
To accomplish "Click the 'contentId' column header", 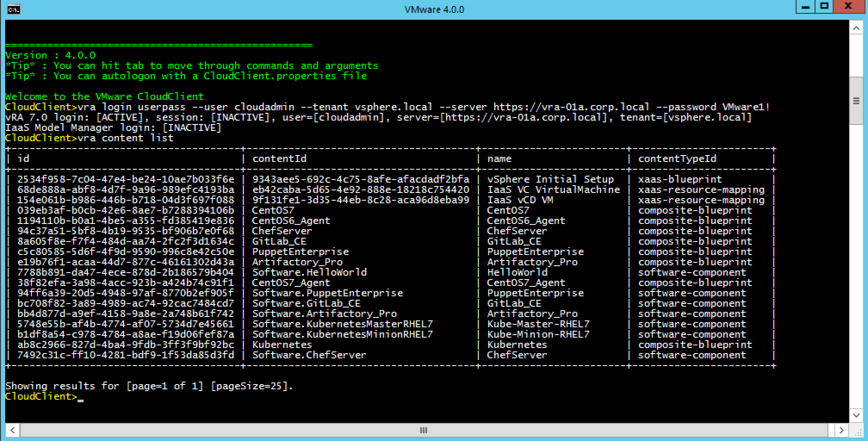I will click(279, 158).
